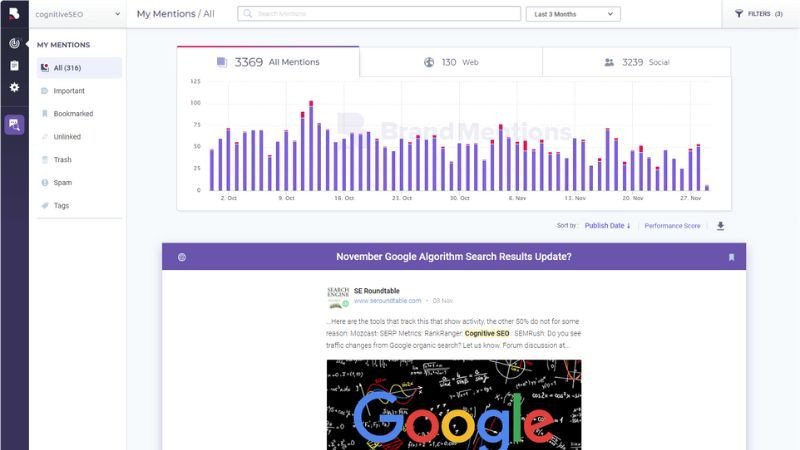Click the tallest chart bar above 100
Viewport: 800px width, 450px height.
(311, 146)
